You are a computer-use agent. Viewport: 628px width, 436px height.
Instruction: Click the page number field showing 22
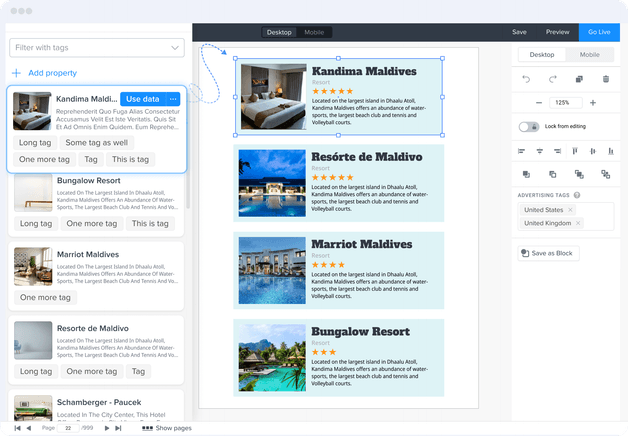pyautogui.click(x=68, y=428)
